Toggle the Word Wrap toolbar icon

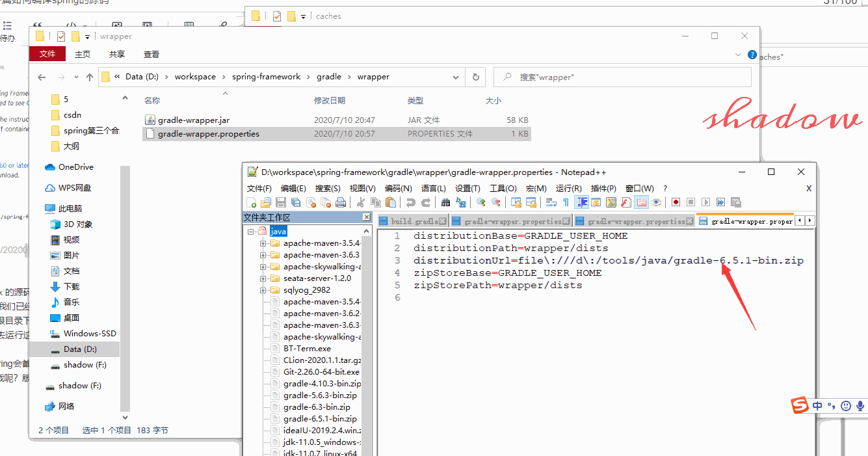click(x=551, y=202)
